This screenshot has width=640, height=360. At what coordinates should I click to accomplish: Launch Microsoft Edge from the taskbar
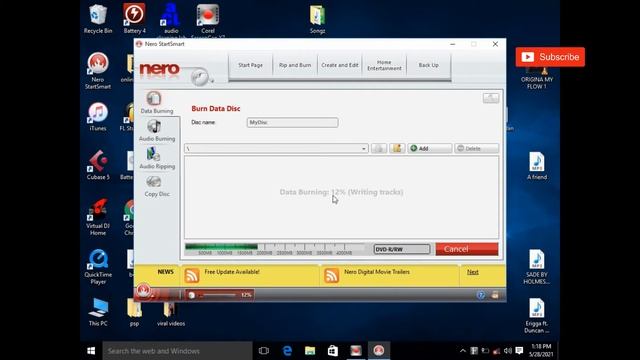click(x=287, y=351)
